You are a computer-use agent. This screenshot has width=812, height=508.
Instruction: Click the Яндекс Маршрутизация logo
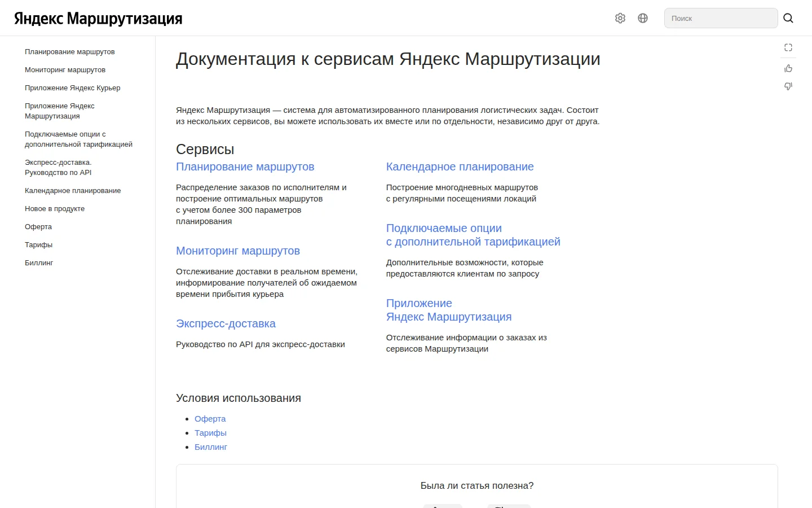(98, 19)
